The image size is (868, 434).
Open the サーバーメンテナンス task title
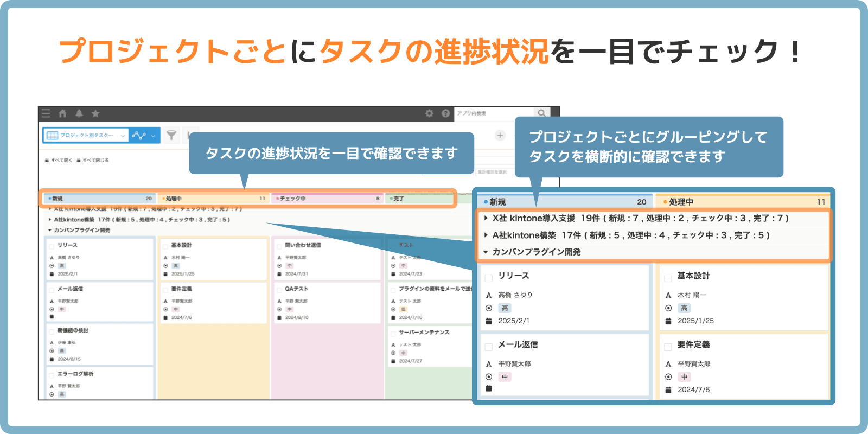point(424,332)
